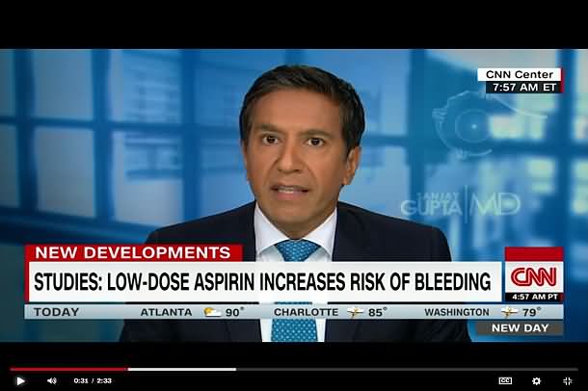Screen dimensions: 588x391
Task: Click the NEW DEVELOPMENTS red banner
Action: pyautogui.click(x=133, y=252)
